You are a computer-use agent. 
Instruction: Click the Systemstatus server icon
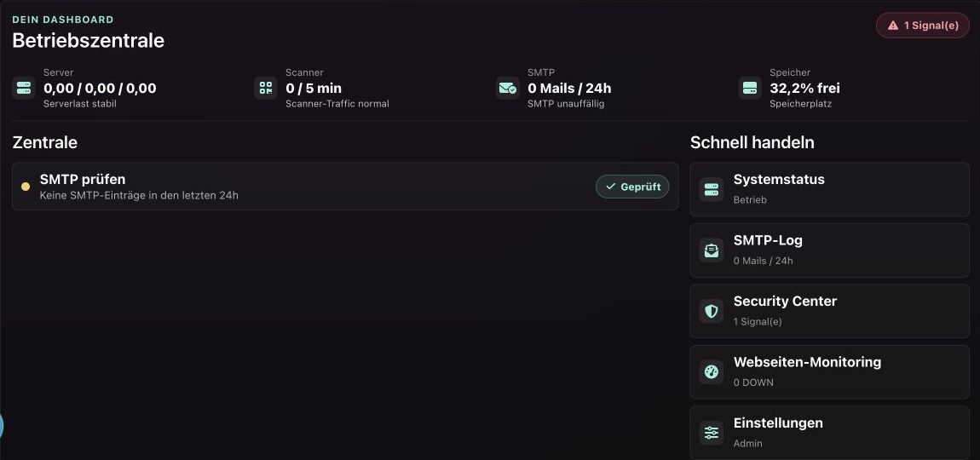tap(712, 189)
